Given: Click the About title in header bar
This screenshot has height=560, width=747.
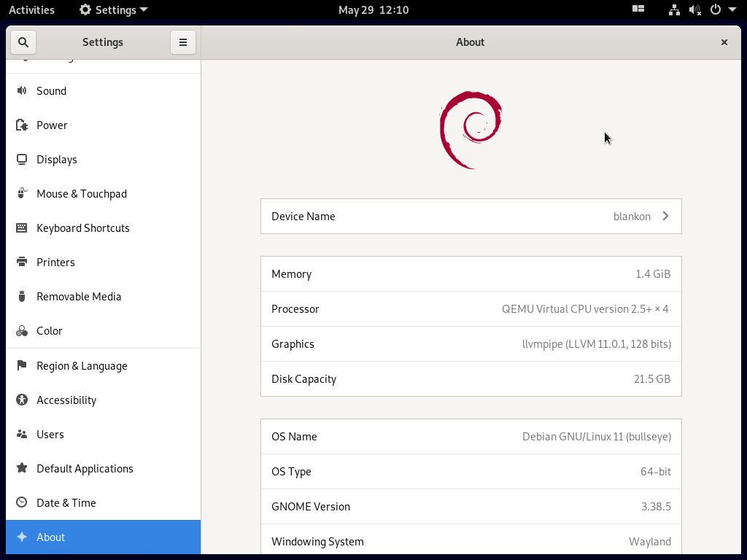Looking at the screenshot, I should 471,42.
